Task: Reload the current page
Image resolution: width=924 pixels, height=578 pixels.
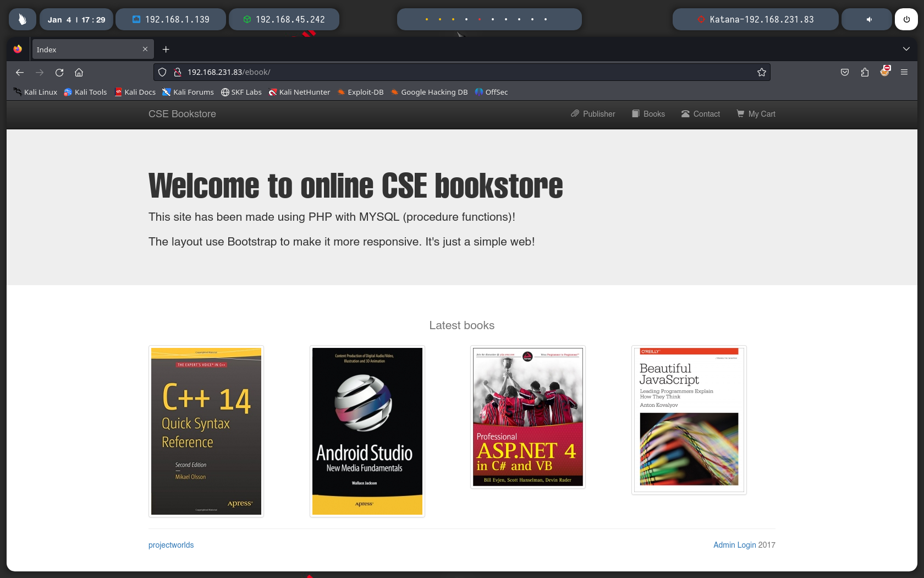Action: (x=59, y=72)
